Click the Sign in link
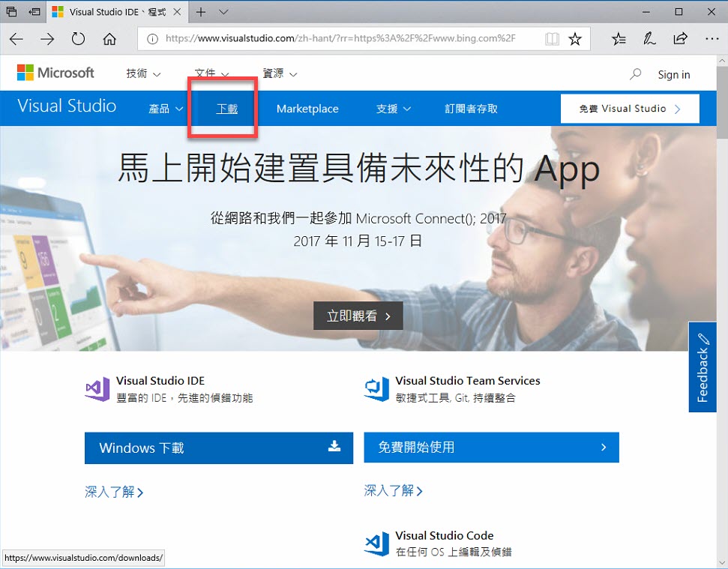 pos(674,75)
